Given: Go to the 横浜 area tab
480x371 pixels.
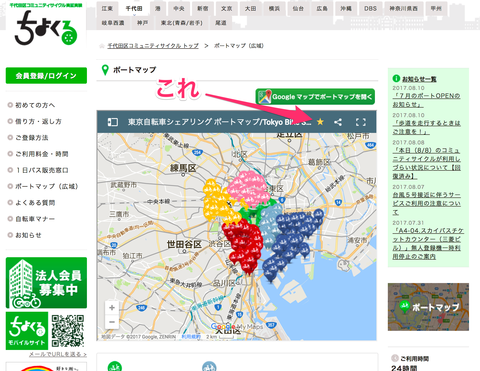Looking at the screenshot, I should (274, 9).
